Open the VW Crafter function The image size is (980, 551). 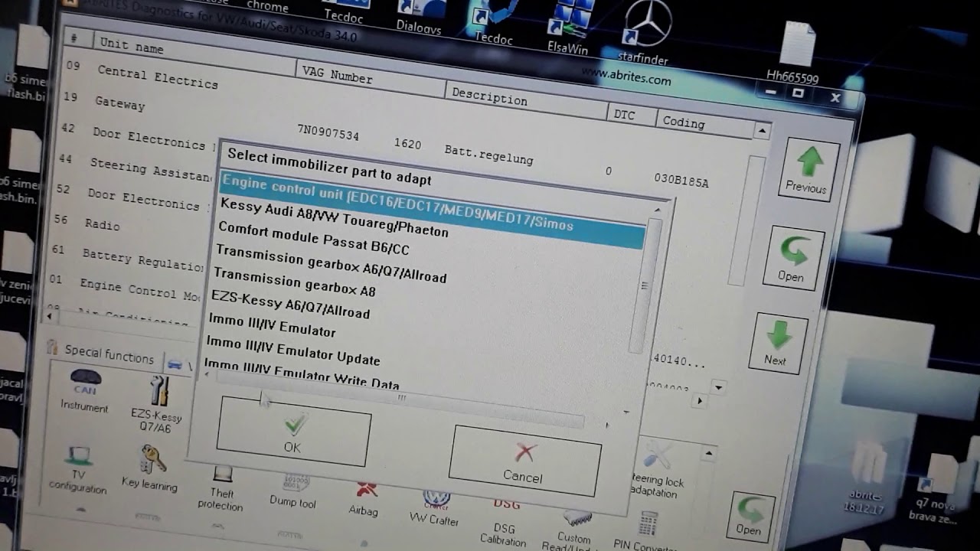pyautogui.click(x=434, y=508)
